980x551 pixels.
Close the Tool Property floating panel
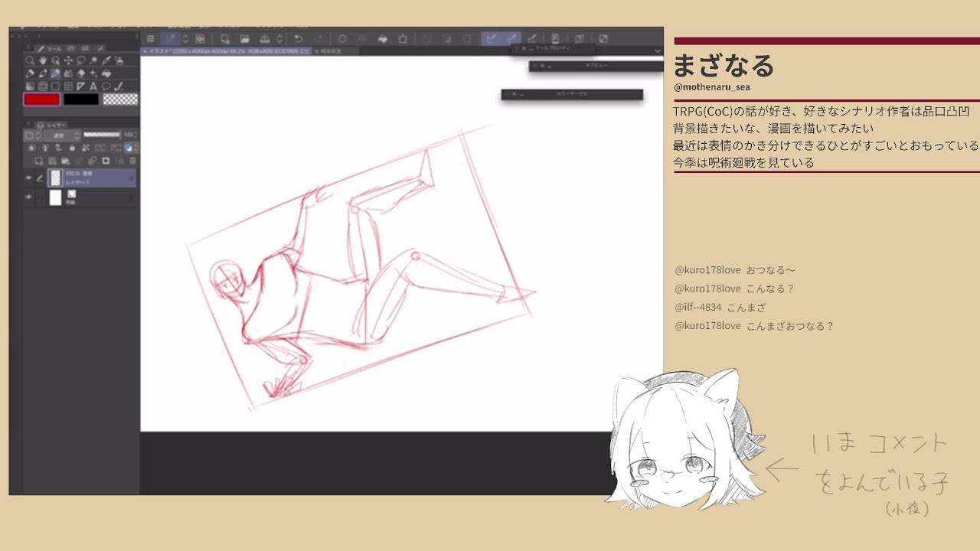point(524,48)
